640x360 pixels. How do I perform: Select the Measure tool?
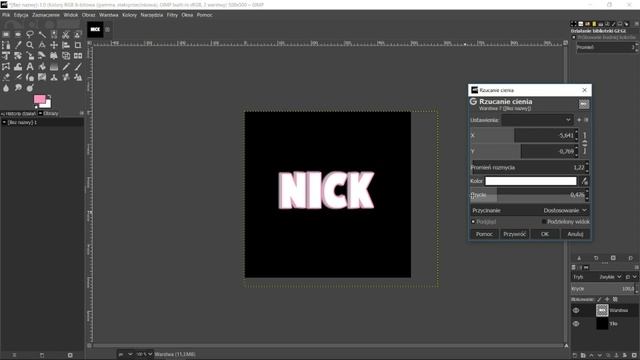coord(42,45)
